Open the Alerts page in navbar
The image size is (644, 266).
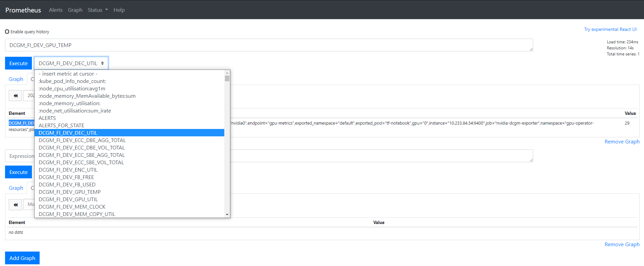point(56,10)
